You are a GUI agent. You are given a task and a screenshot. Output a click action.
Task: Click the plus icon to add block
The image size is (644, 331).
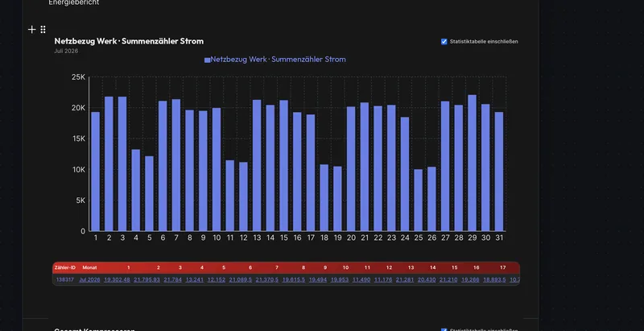pos(31,30)
